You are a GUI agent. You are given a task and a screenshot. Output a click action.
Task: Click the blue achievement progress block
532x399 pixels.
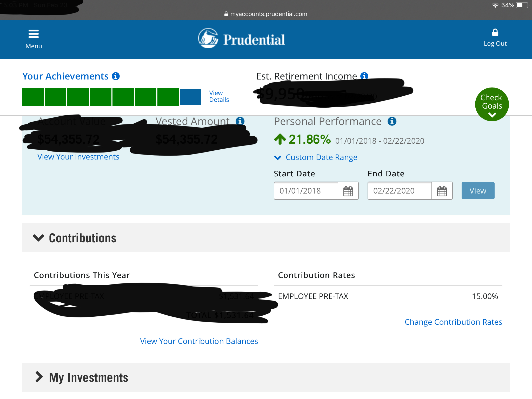(x=190, y=97)
